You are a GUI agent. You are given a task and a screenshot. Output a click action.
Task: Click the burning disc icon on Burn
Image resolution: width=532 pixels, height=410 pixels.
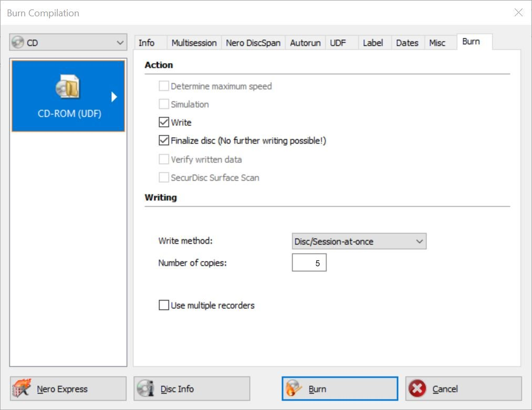coord(294,388)
